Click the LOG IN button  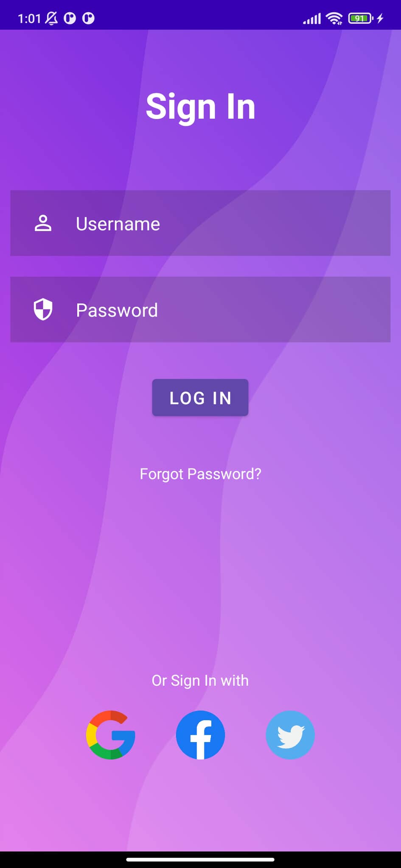[x=200, y=398]
